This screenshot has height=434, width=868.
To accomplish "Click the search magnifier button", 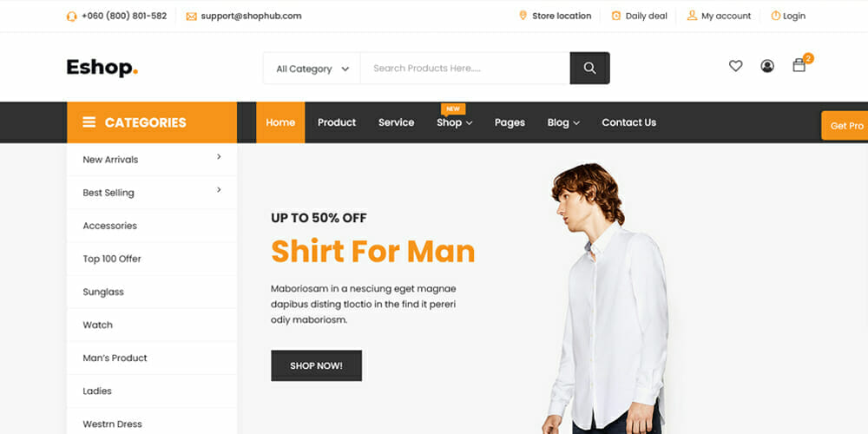I will coord(589,68).
